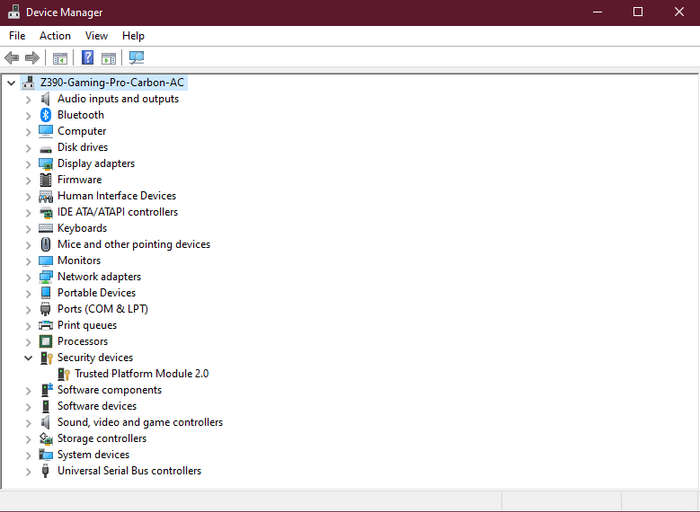Click the Back arrow toolbar icon
The height and width of the screenshot is (512, 700).
[x=12, y=58]
